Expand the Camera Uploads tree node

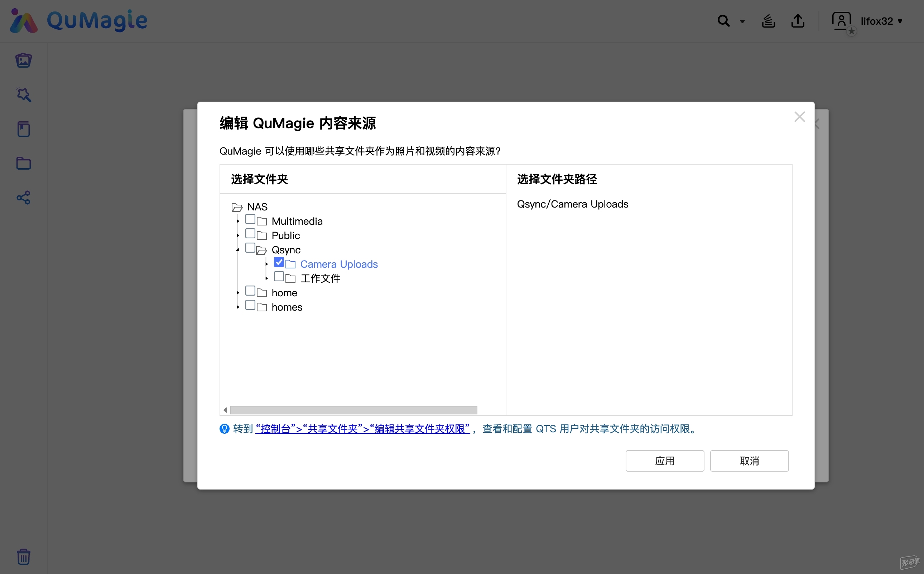(x=267, y=264)
